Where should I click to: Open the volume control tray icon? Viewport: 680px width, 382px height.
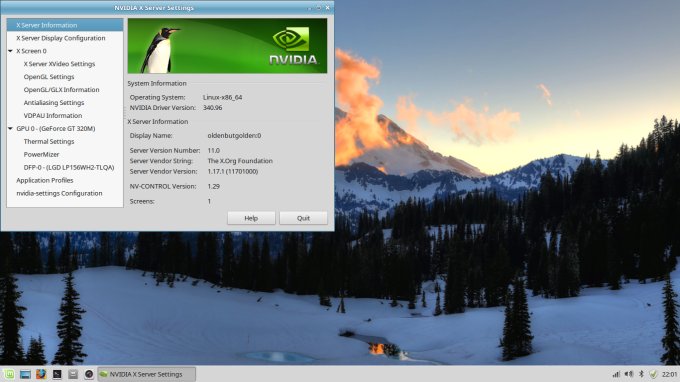[629, 374]
